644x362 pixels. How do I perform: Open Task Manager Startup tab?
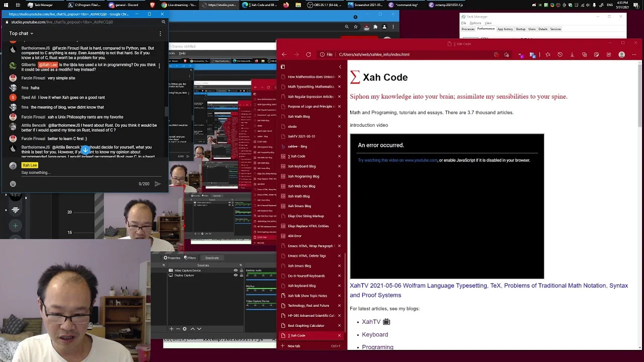(520, 29)
